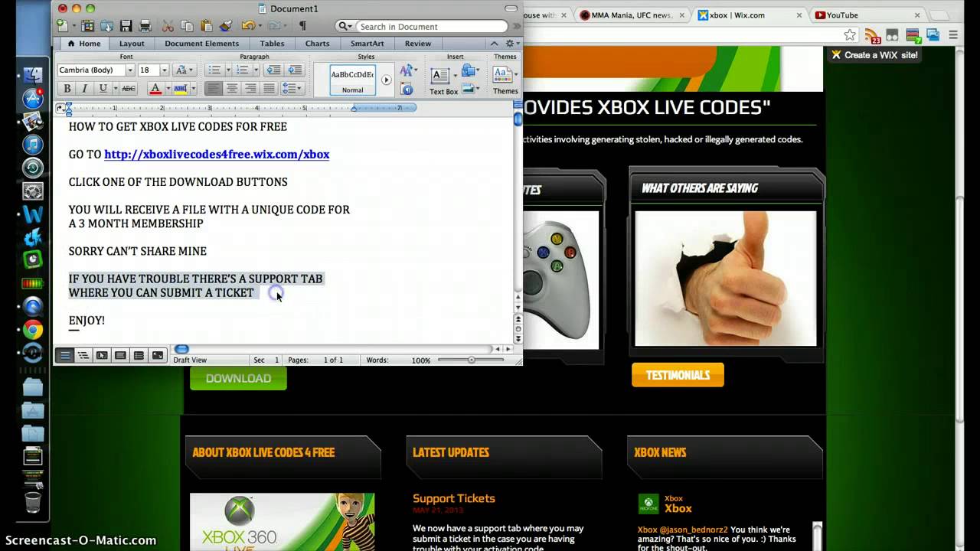980x551 pixels.
Task: Toggle Align Text Left
Action: [x=214, y=89]
